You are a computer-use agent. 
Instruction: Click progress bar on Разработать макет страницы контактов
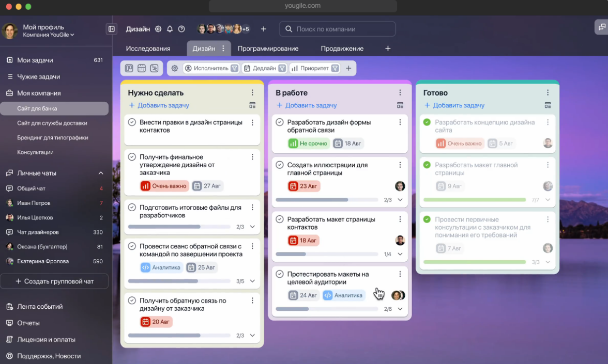327,254
